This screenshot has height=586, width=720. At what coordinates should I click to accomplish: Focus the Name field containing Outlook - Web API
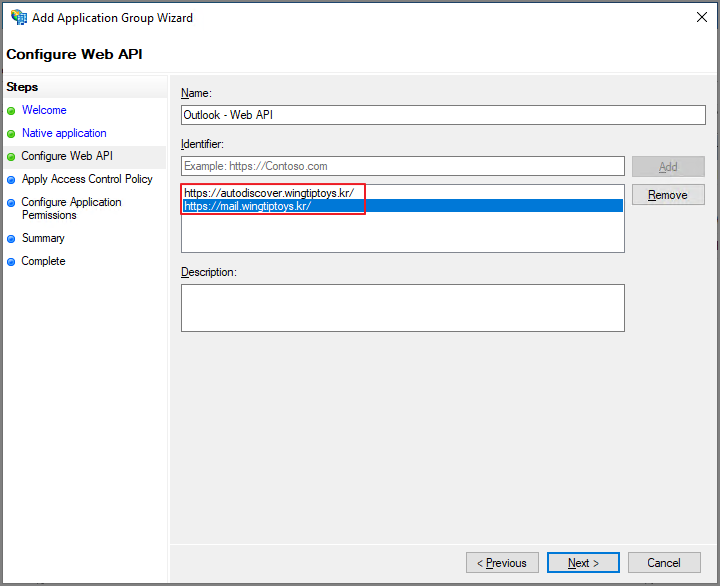pyautogui.click(x=443, y=115)
